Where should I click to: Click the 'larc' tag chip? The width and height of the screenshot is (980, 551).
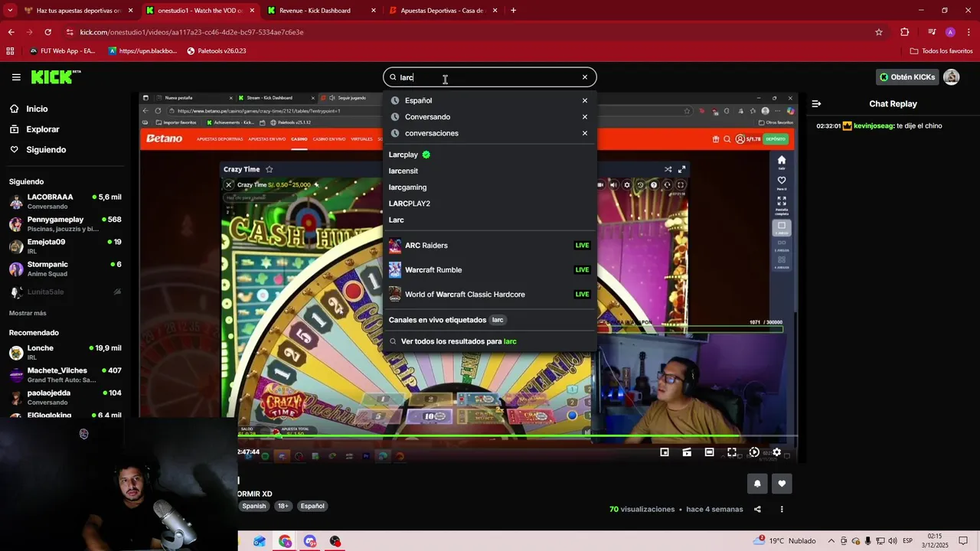498,320
